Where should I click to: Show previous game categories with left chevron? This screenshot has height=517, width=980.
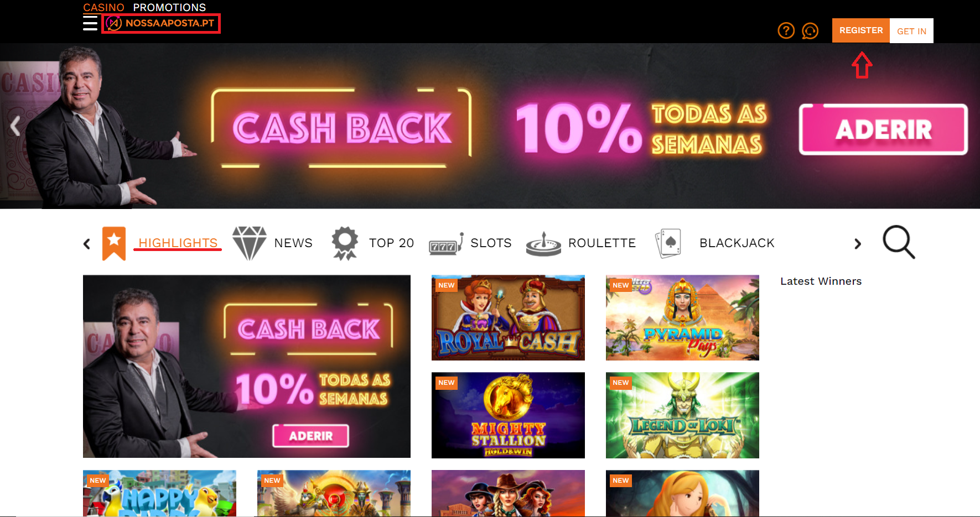tap(87, 244)
